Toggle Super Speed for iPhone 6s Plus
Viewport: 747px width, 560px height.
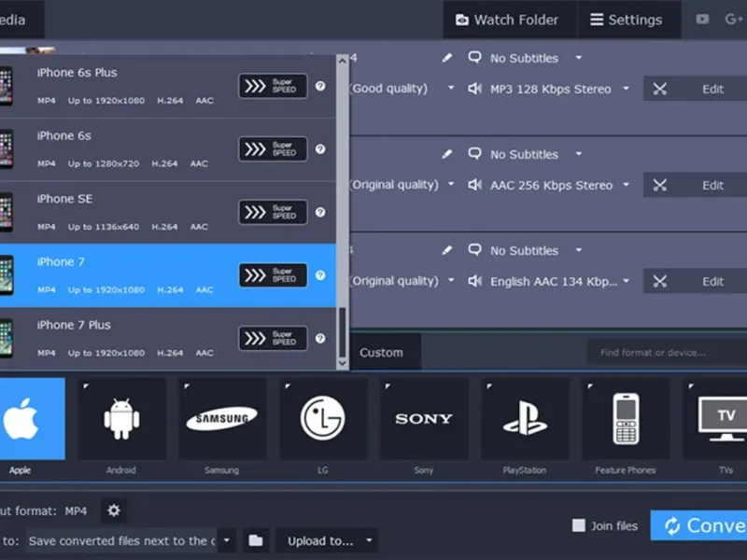point(273,86)
